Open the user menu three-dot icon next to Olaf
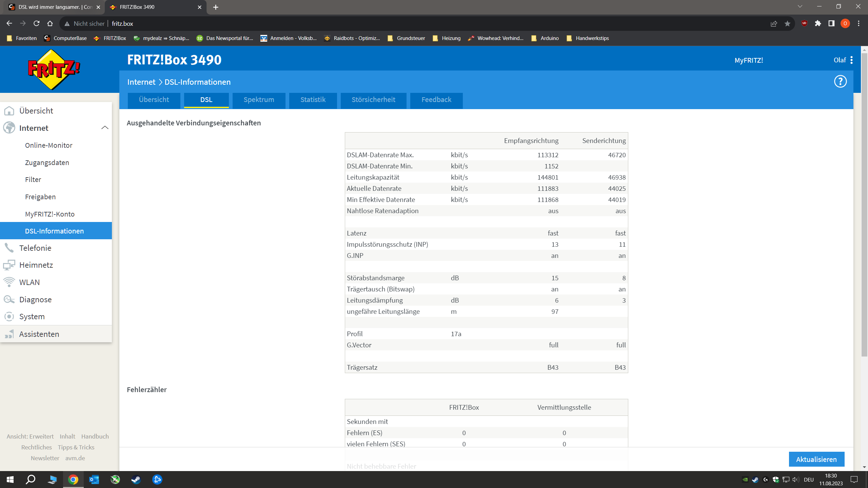Image resolution: width=868 pixels, height=488 pixels. 852,60
